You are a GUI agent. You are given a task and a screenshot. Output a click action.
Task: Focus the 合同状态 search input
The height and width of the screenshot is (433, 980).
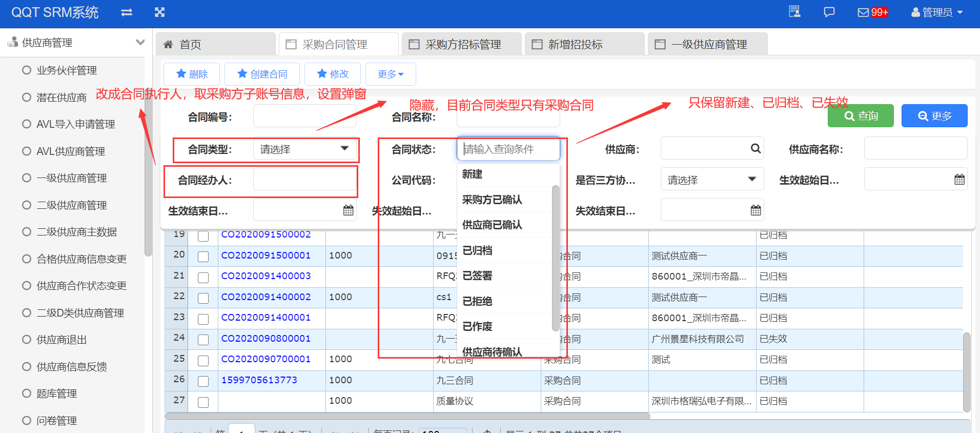click(x=508, y=149)
